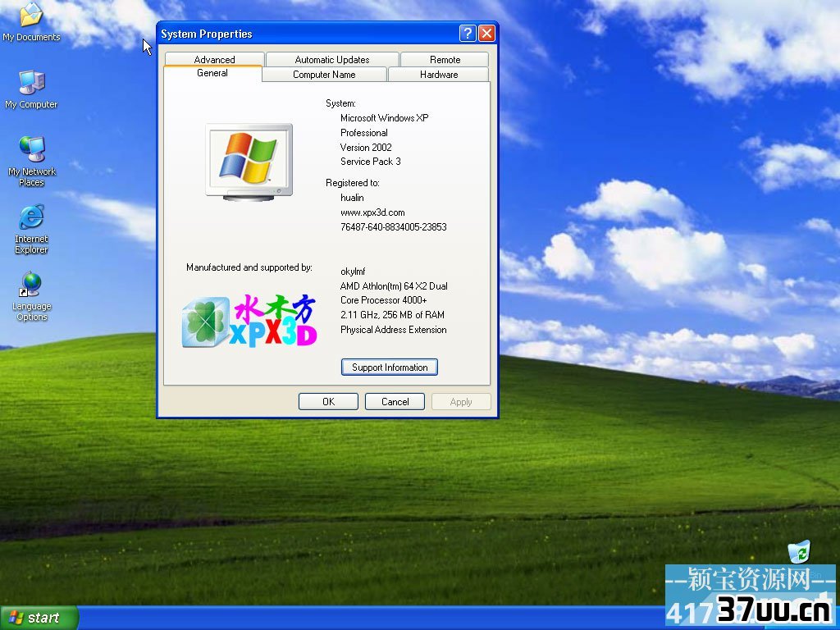Click the product ID 76487-640-8834005-23853
The height and width of the screenshot is (630, 840).
pyautogui.click(x=393, y=227)
